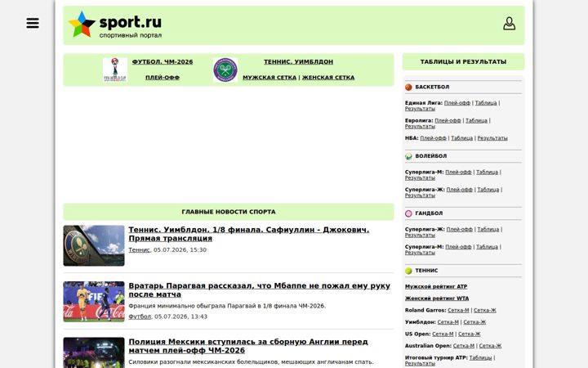The image size is (588, 368).
Task: Open МУЖСКАЯ СЕТКА link
Action: 269,78
